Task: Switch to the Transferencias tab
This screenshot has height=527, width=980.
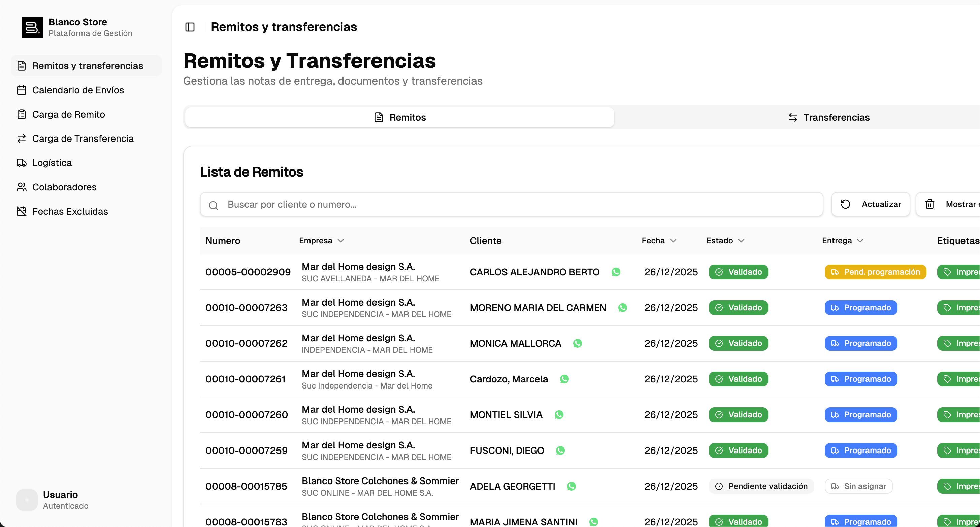Action: (x=829, y=117)
